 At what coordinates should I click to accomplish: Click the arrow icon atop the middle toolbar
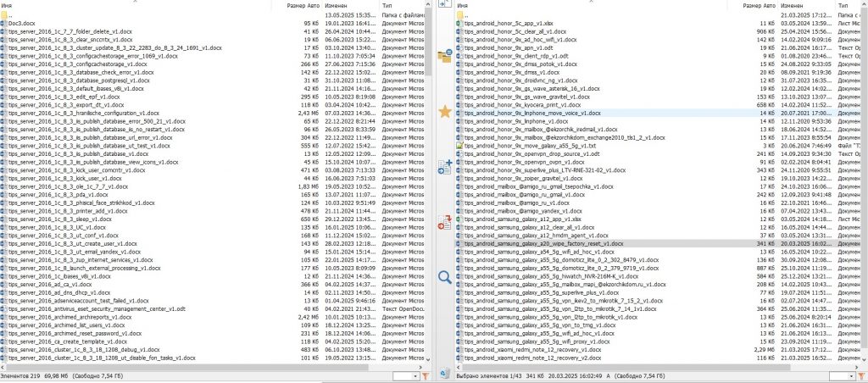(444, 3)
